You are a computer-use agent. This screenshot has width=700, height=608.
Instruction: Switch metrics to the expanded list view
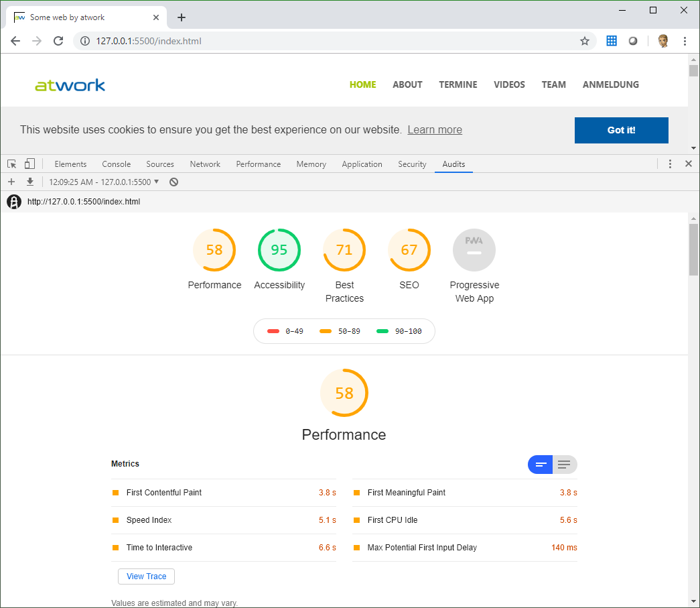[565, 465]
